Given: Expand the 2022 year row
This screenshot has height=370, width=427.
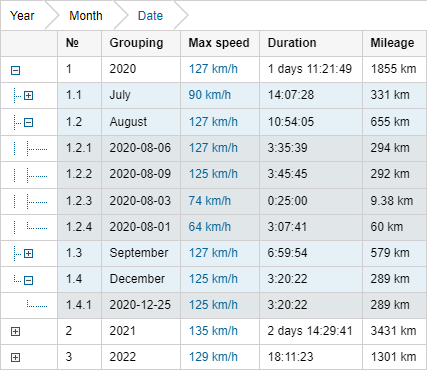Looking at the screenshot, I should pyautogui.click(x=16, y=358).
